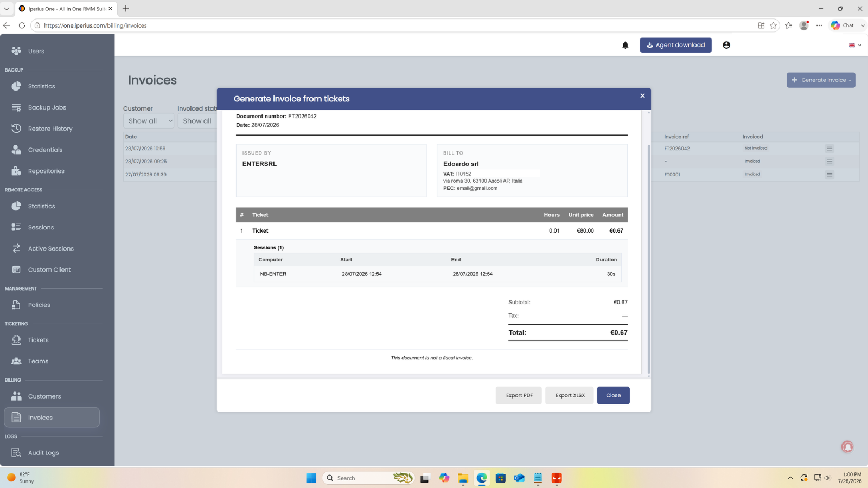The width and height of the screenshot is (868, 488).
Task: Click the Unit price value €80.00
Action: tap(585, 230)
